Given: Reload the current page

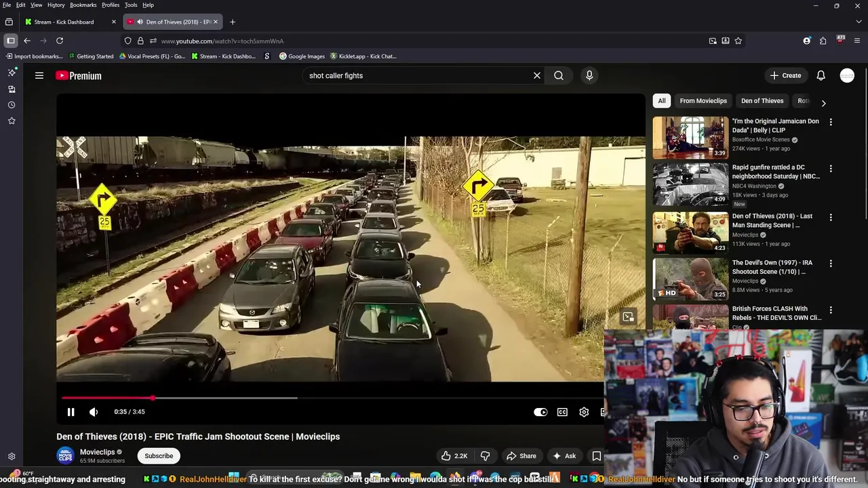Looking at the screenshot, I should [x=60, y=41].
